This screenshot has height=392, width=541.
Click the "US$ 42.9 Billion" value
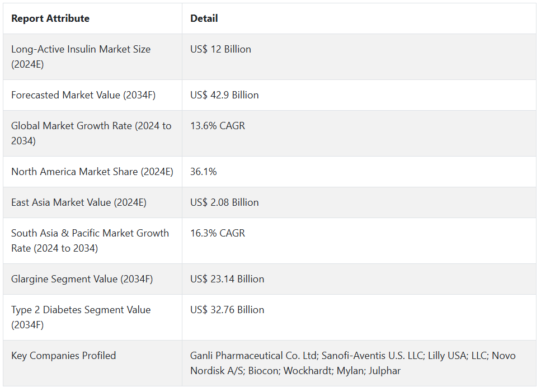tap(224, 95)
